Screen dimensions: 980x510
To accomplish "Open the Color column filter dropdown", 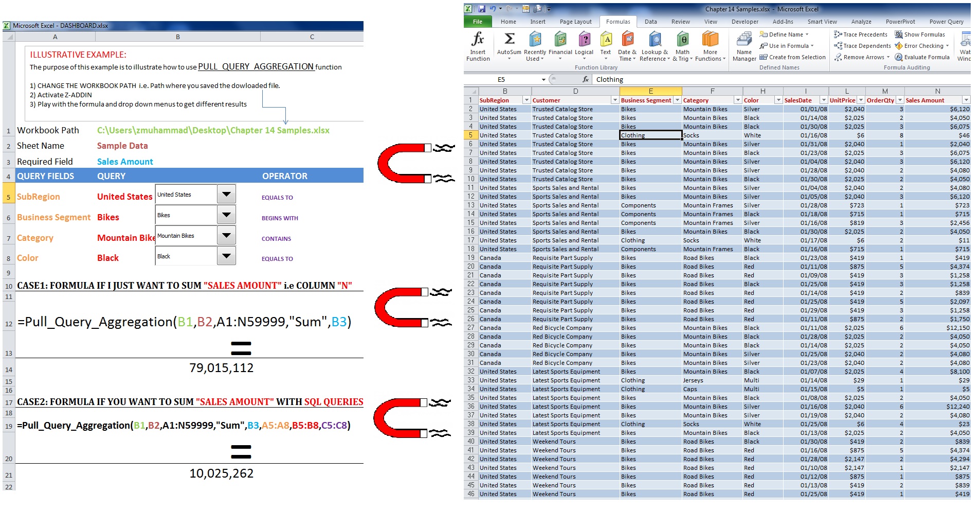I will pos(778,100).
